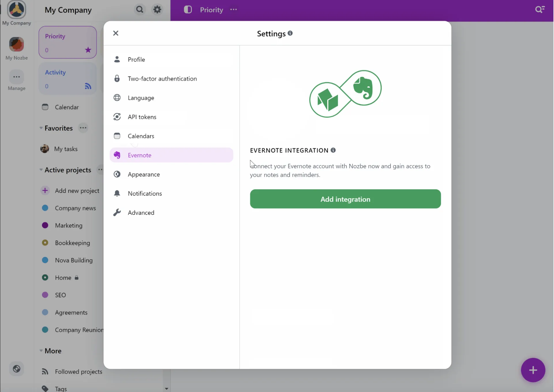Open the Activity view card
554x392 pixels.
point(68,78)
